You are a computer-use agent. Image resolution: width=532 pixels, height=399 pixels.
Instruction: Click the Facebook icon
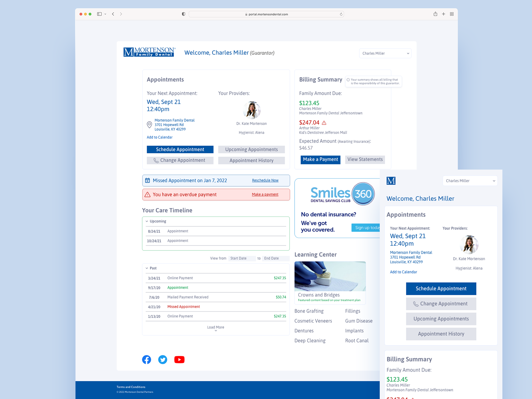(x=147, y=359)
